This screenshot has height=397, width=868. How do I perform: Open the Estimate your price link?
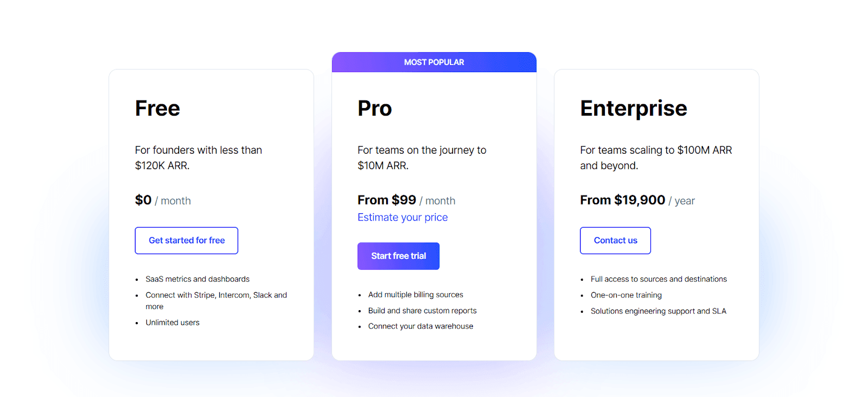tap(402, 217)
